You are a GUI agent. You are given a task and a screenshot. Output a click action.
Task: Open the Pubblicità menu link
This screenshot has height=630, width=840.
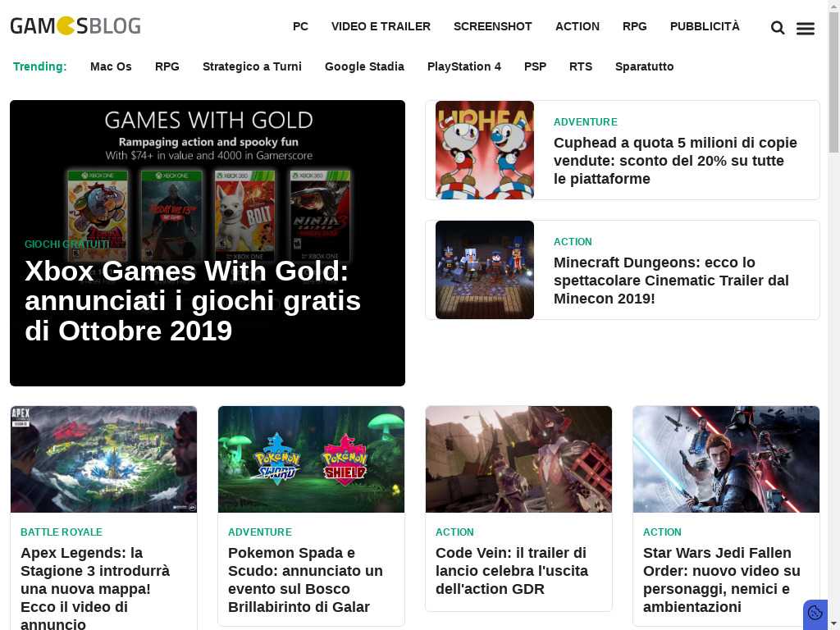pos(705,26)
